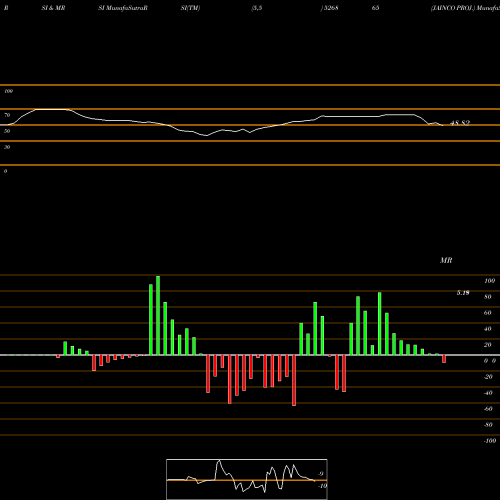
Task: Click the RSI axis label 50
Action: coord(7,131)
